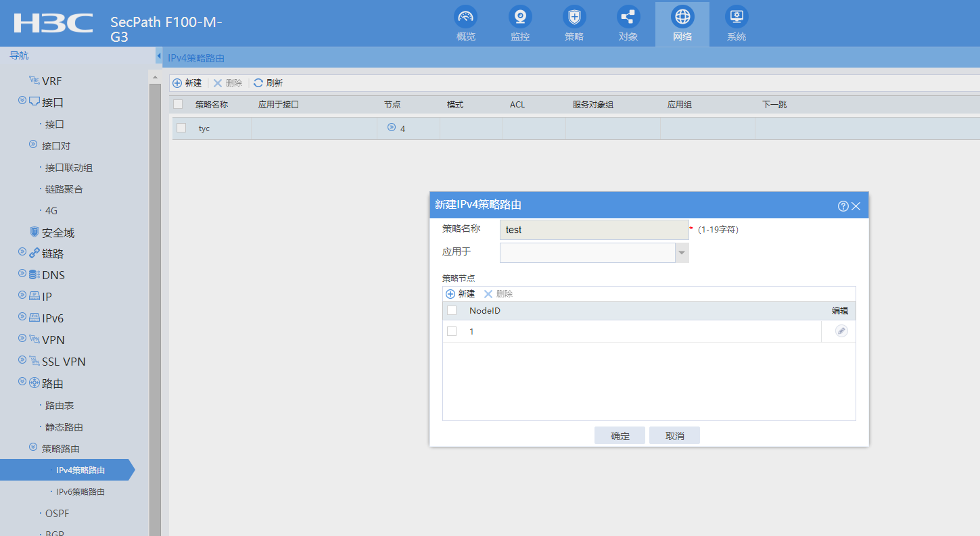
Task: Click the 安全域 shield icon
Action: 34,232
